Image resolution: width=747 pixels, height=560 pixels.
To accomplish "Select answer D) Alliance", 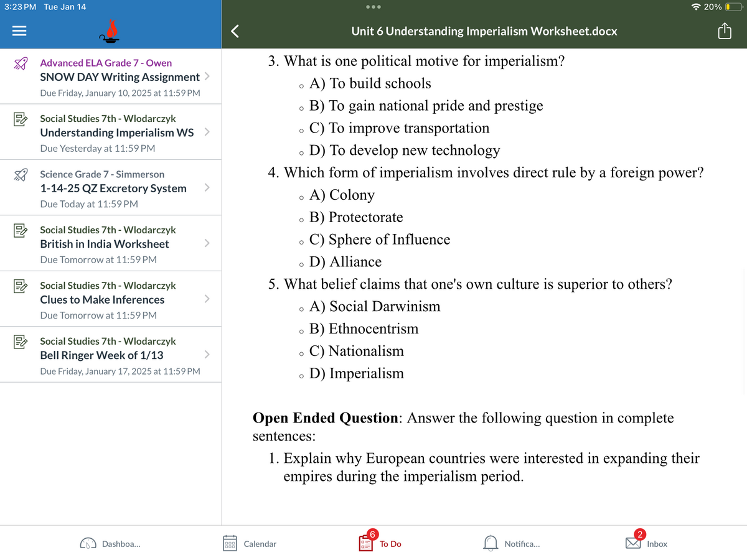I will pyautogui.click(x=345, y=262).
